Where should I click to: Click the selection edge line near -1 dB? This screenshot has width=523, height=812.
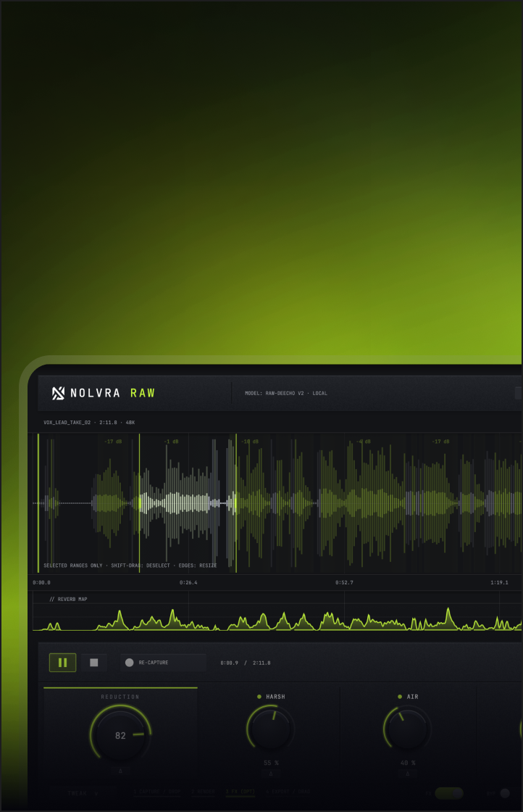point(139,503)
